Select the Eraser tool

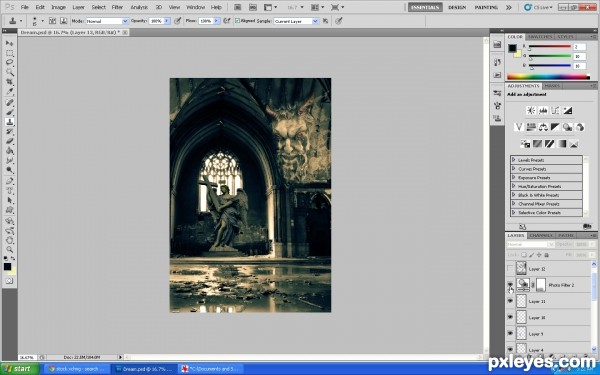(x=10, y=141)
